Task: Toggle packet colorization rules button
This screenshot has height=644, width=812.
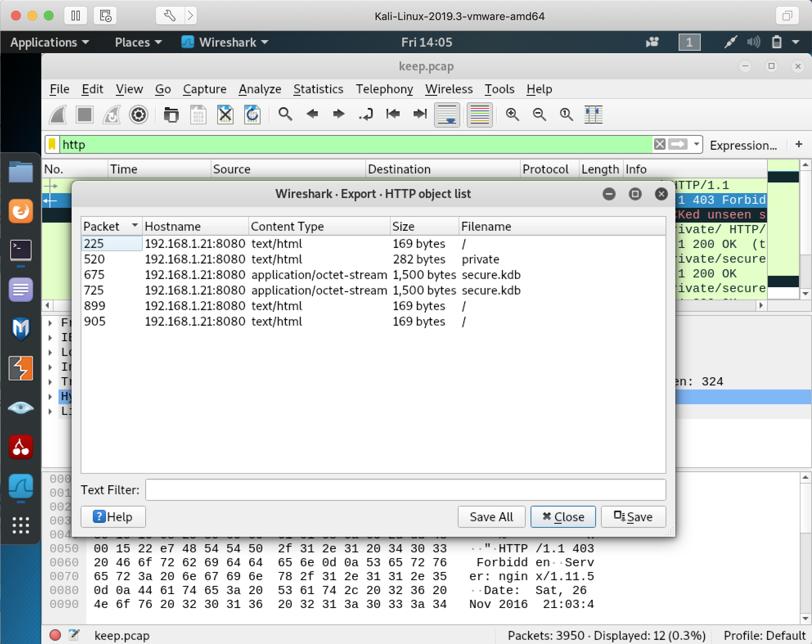Action: click(x=479, y=115)
